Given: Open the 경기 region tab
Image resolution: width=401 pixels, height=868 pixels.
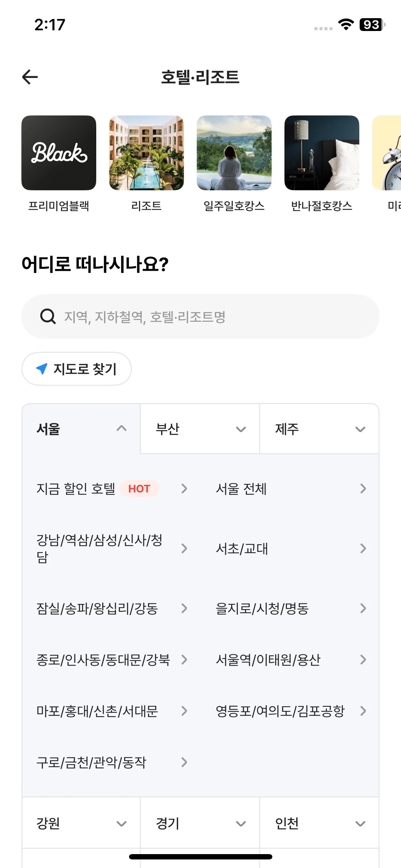Looking at the screenshot, I should [x=200, y=823].
